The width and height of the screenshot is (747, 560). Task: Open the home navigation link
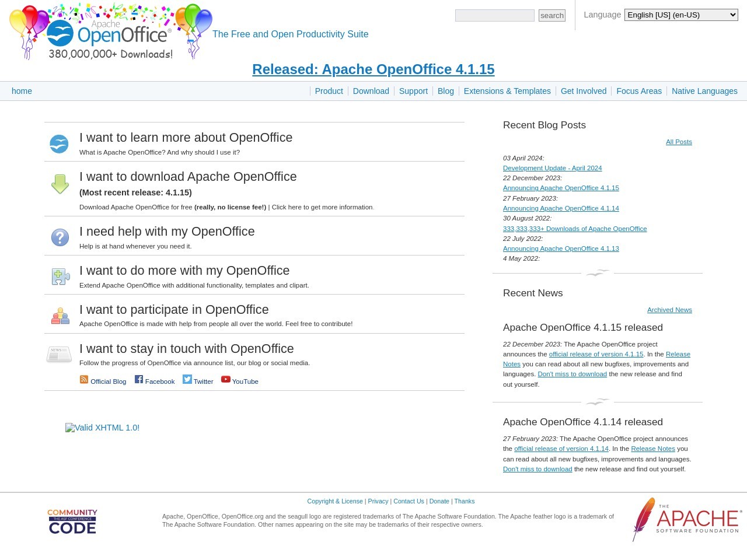[x=22, y=91]
